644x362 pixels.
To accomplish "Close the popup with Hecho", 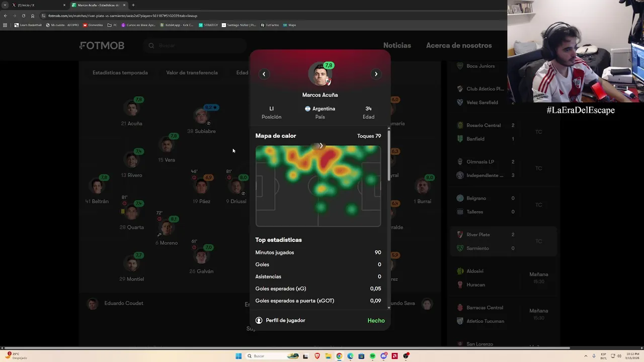I will point(376,320).
